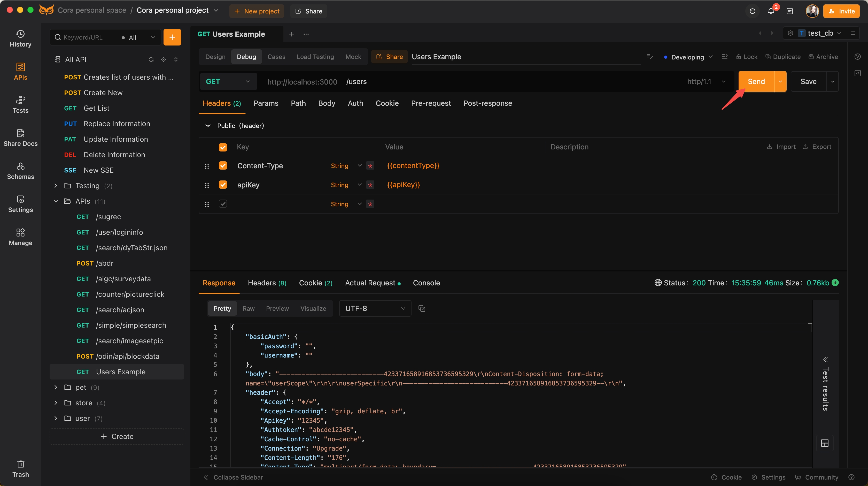Uncheck the Content-Type header checkbox
Viewport: 868px width, 486px height.
point(223,166)
